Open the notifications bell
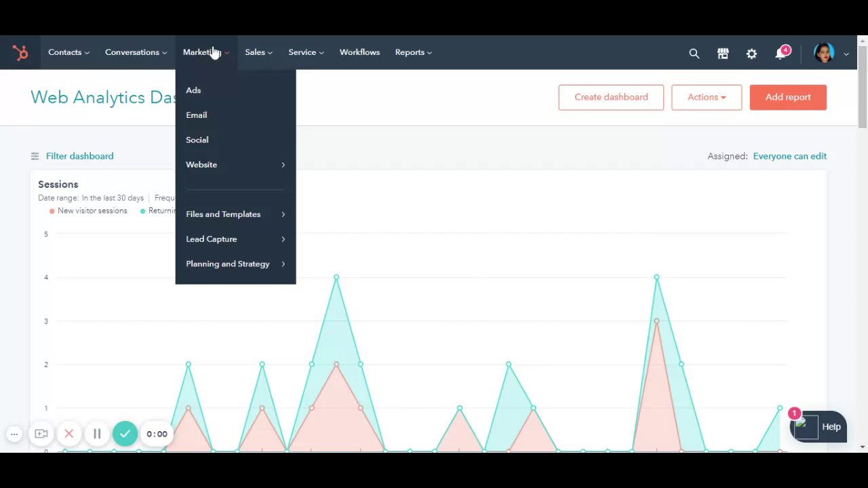Screen dimensions: 868x488 (x=781, y=53)
